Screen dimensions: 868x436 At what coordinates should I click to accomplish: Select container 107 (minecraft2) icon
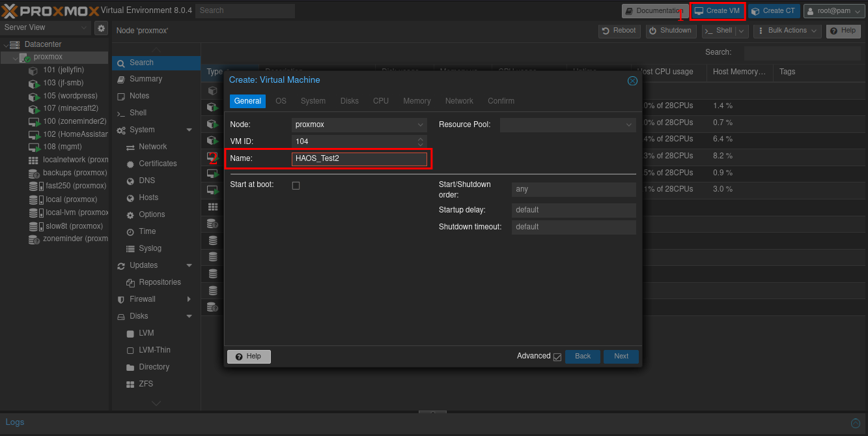(x=33, y=109)
